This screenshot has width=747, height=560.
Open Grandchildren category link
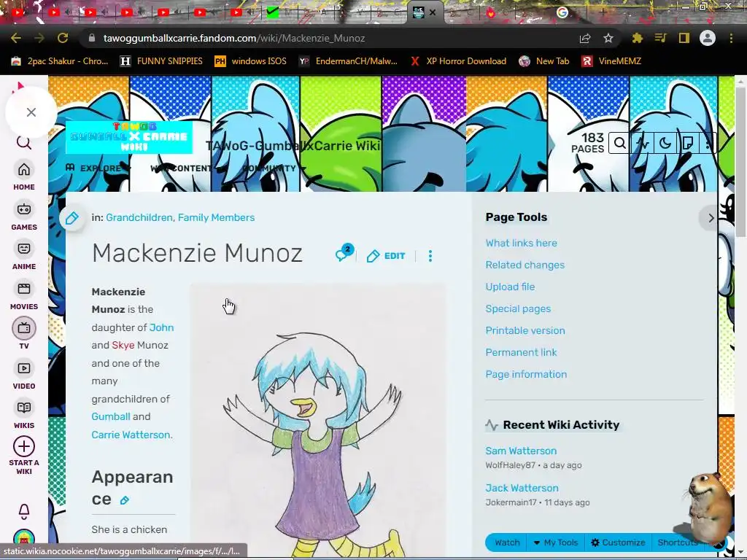139,217
